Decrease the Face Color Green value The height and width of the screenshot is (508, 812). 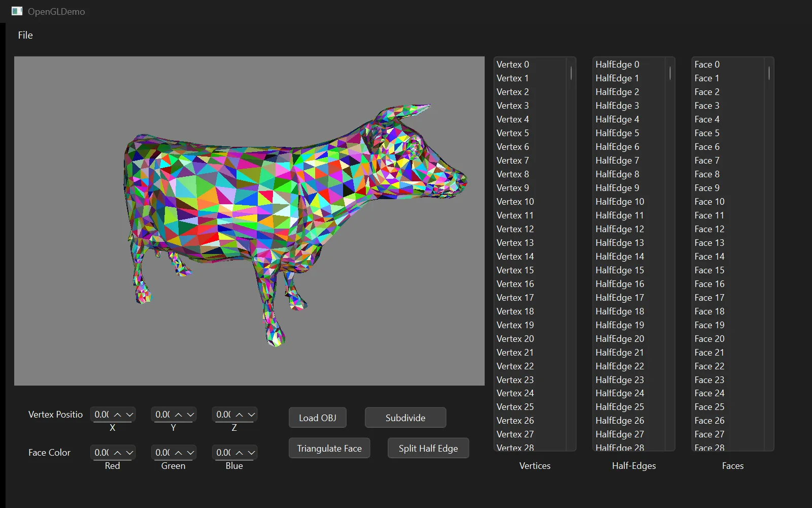[x=190, y=453]
